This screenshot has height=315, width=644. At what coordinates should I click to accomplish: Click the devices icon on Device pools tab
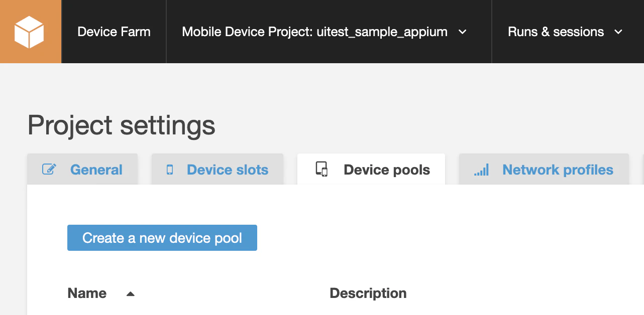tap(321, 169)
